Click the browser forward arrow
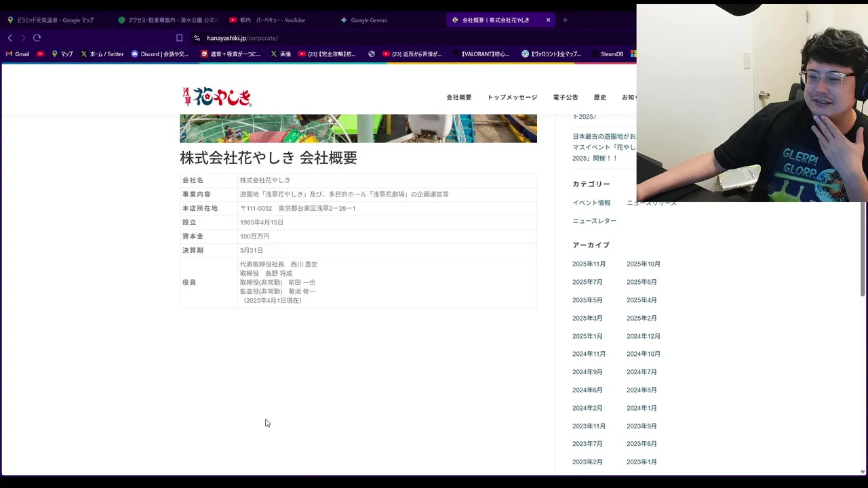 point(23,38)
